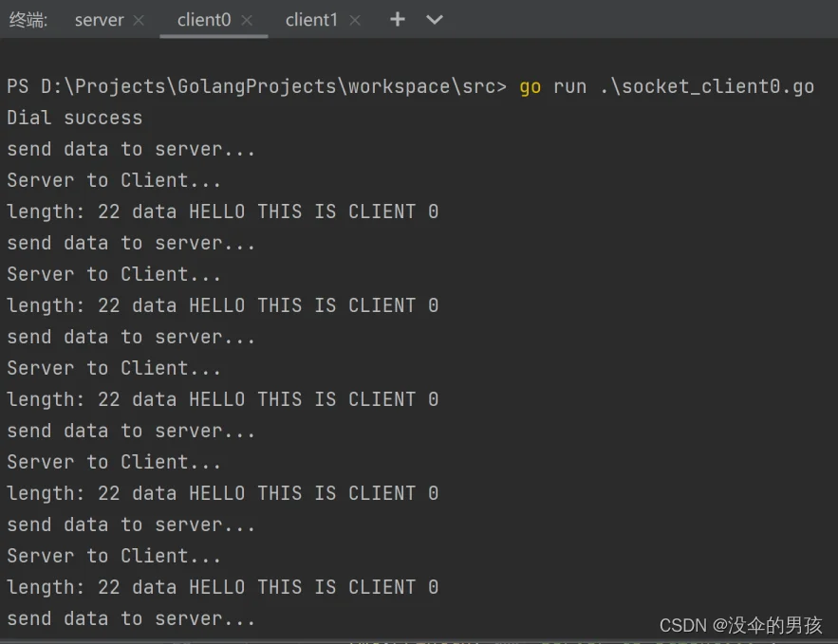Viewport: 838px width, 644px height.
Task: Click the first 'send data to server...' line
Action: pos(131,149)
